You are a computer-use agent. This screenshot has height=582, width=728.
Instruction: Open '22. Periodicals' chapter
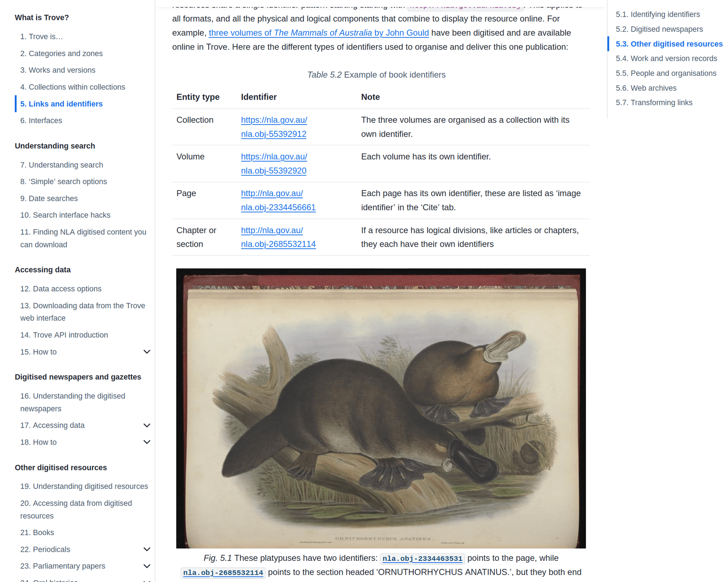[45, 549]
